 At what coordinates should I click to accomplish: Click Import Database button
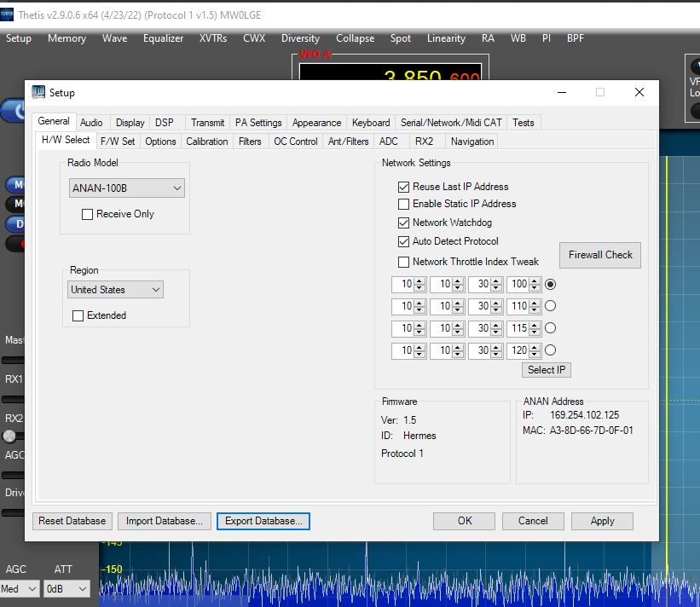point(165,521)
